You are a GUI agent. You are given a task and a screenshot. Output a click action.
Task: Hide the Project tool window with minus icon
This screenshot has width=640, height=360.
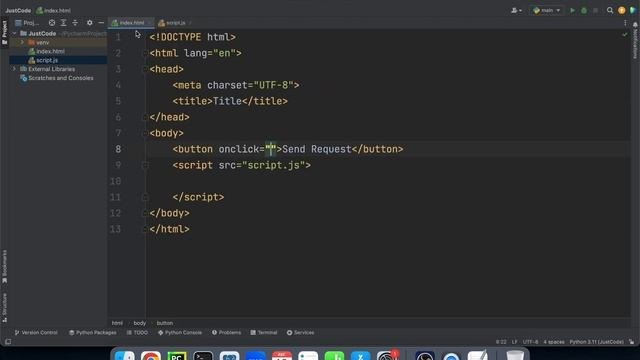click(101, 23)
